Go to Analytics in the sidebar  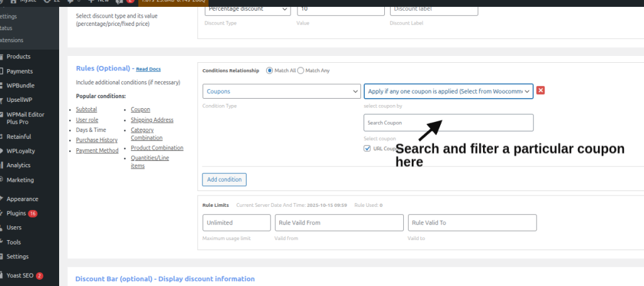18,165
